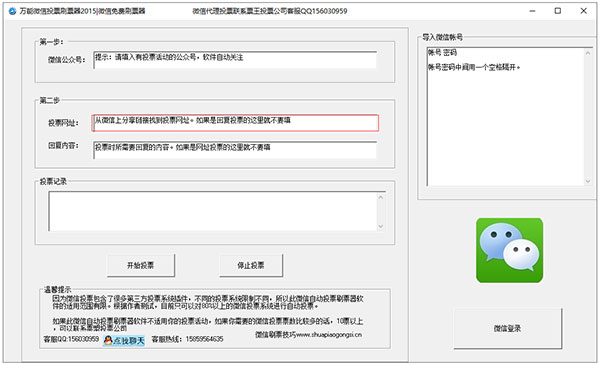Click the 投票网址 label
This screenshot has height=365, width=600.
[63, 123]
